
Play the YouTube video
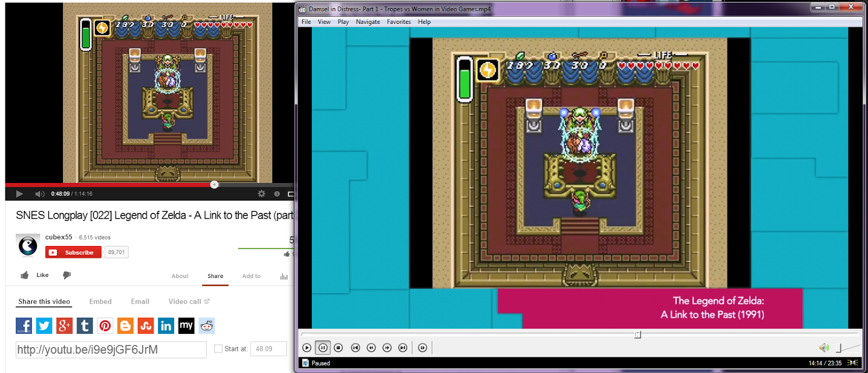click(x=20, y=194)
